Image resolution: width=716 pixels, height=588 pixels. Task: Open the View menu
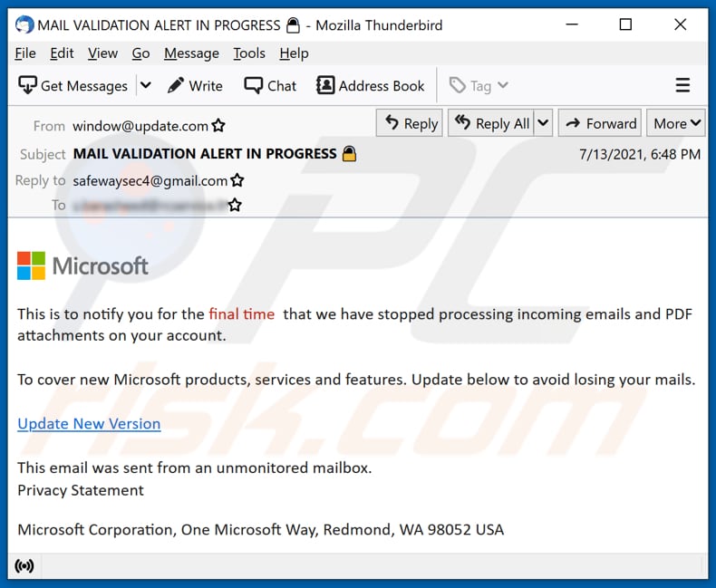click(x=102, y=53)
